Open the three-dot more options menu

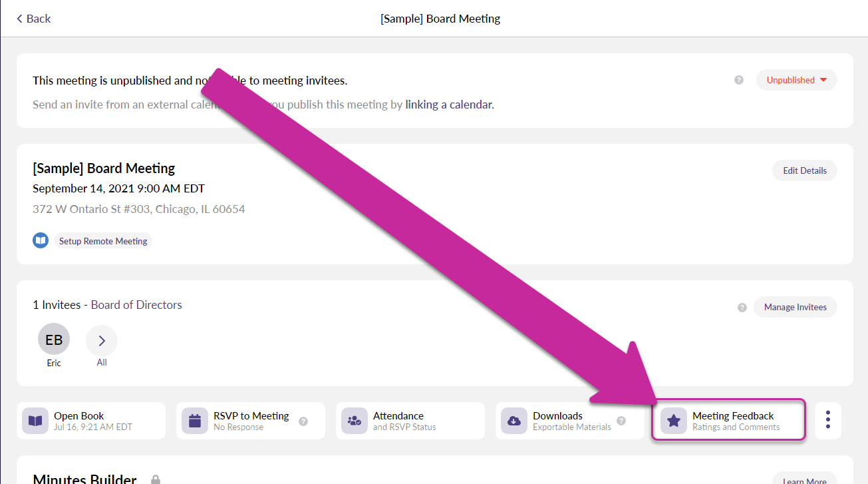point(828,420)
